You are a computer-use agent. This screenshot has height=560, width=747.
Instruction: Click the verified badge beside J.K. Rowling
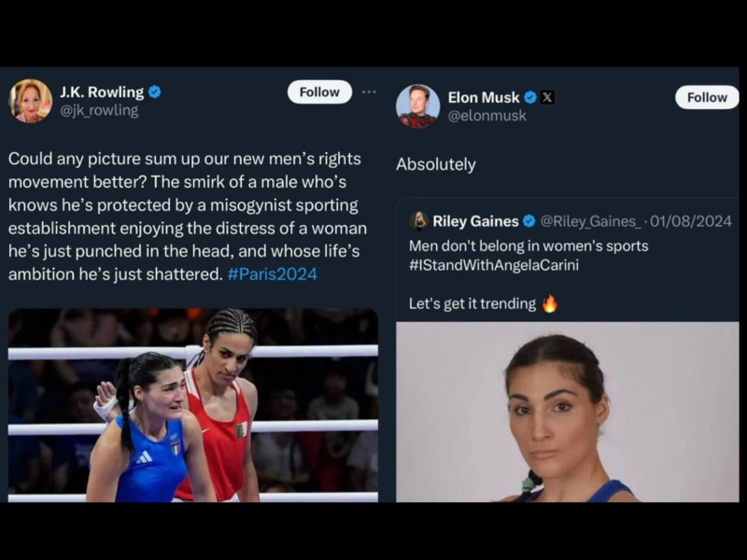coord(155,91)
